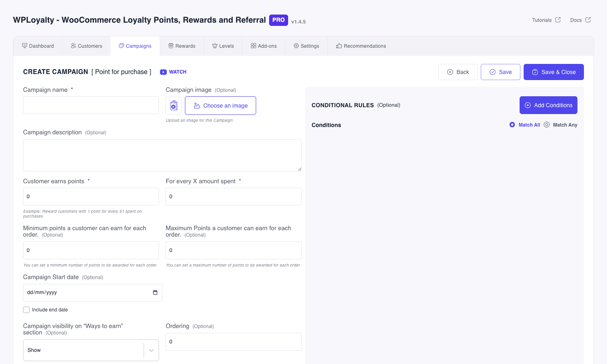Click the CONDITIONAL RULES heading
This screenshot has height=364, width=607.
click(343, 105)
